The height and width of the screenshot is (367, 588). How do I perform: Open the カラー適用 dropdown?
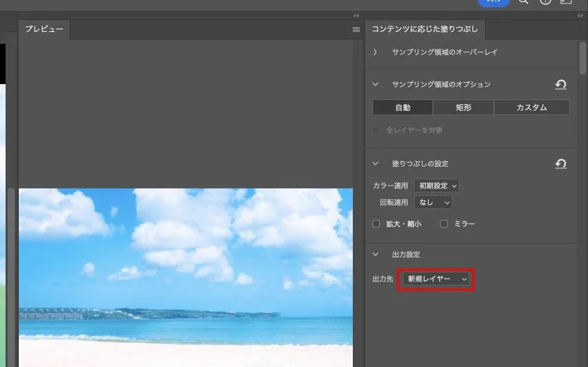(x=436, y=186)
